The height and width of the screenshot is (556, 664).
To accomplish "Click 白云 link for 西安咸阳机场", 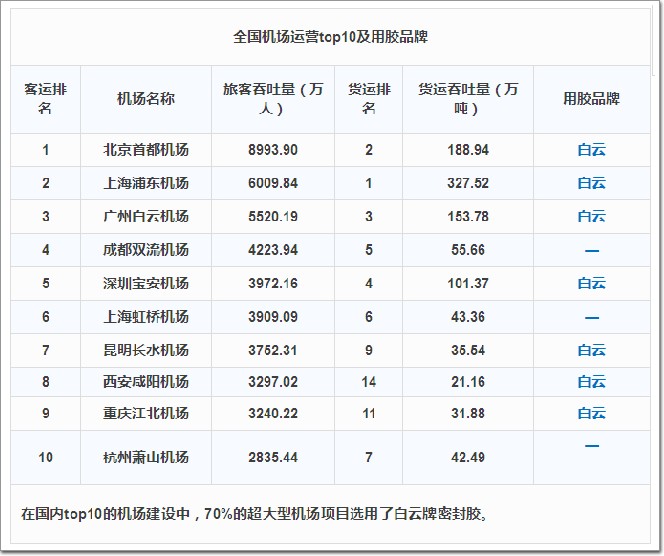I will point(591,382).
